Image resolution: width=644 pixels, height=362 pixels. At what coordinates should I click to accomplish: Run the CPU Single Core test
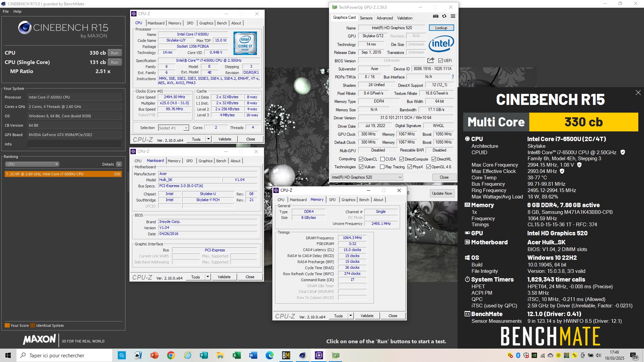pos(115,62)
